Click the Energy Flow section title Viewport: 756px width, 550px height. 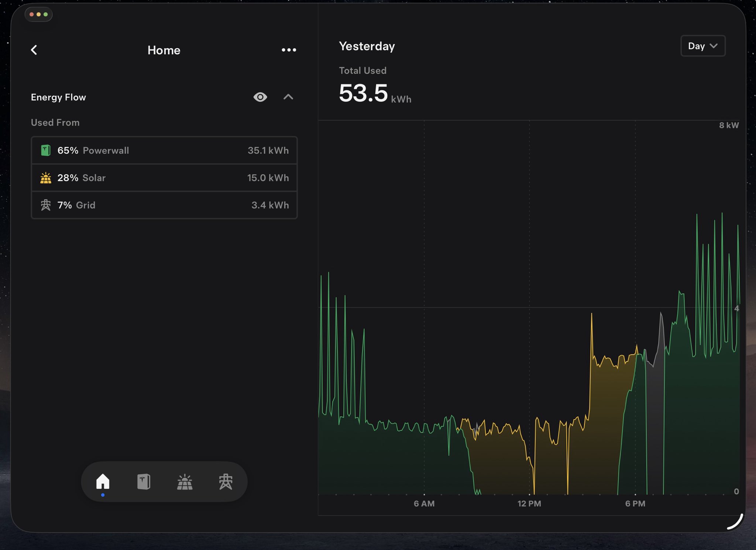click(58, 97)
